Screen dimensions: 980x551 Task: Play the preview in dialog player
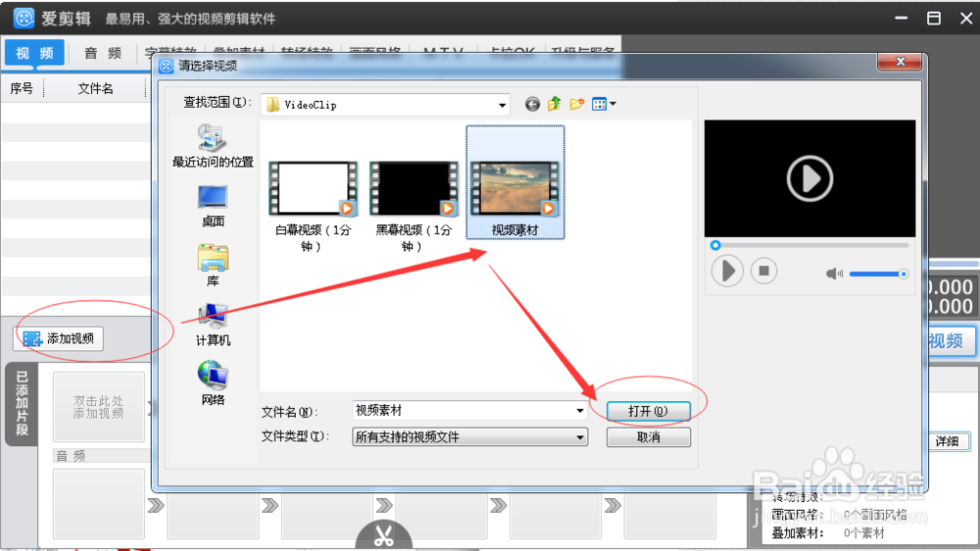click(x=727, y=271)
